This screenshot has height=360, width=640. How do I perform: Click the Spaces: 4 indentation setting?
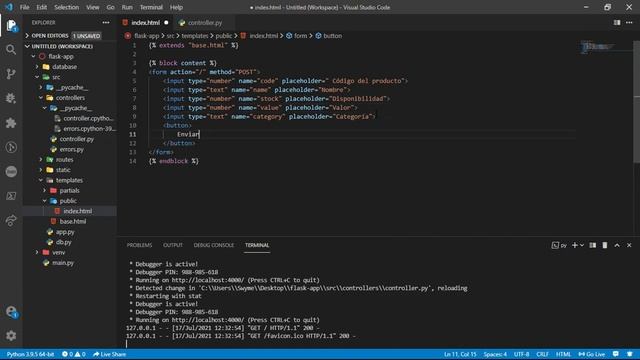[495, 354]
